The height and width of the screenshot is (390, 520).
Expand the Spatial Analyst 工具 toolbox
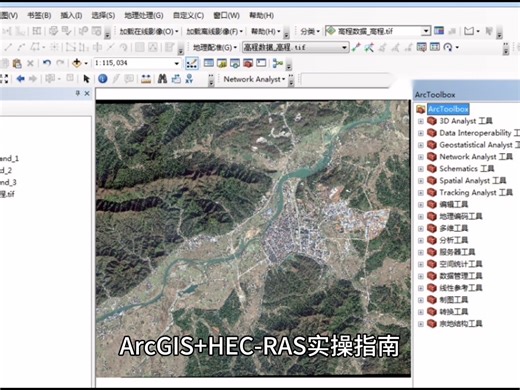421,181
